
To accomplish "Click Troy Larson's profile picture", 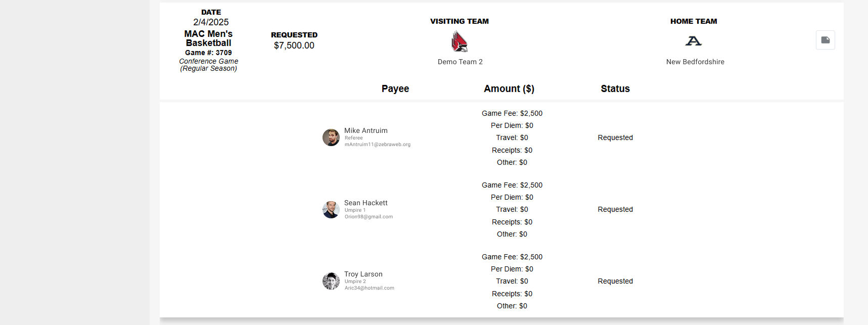I will [331, 281].
